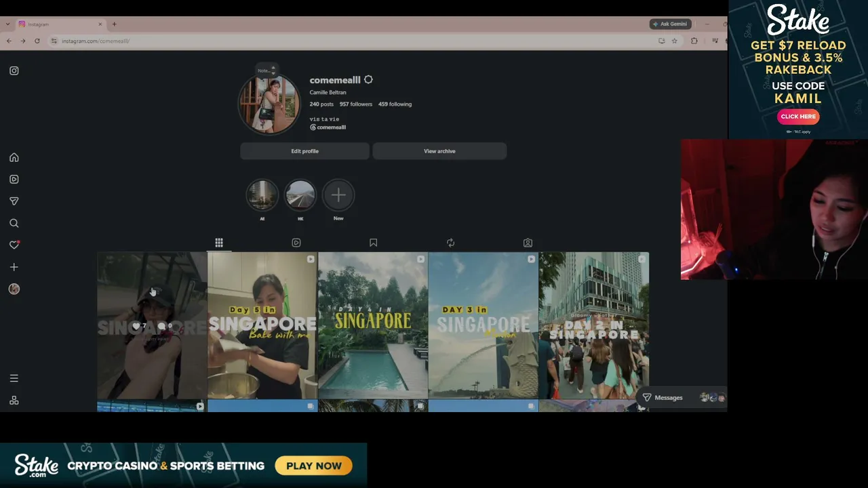Image resolution: width=868 pixels, height=488 pixels.
Task: Click the Threads link @comemealll
Action: 328,127
